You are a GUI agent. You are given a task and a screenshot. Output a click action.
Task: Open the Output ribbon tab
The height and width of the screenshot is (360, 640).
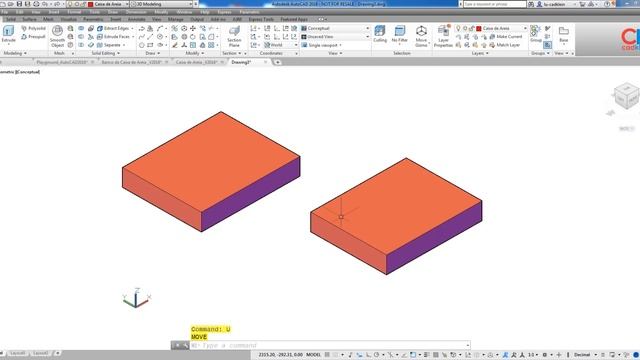pos(197,19)
